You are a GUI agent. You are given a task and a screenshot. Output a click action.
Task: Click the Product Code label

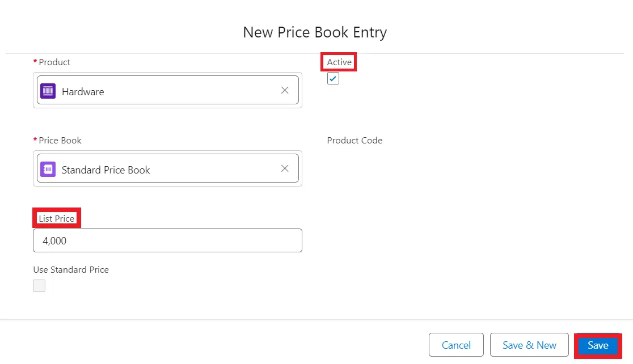click(x=355, y=140)
